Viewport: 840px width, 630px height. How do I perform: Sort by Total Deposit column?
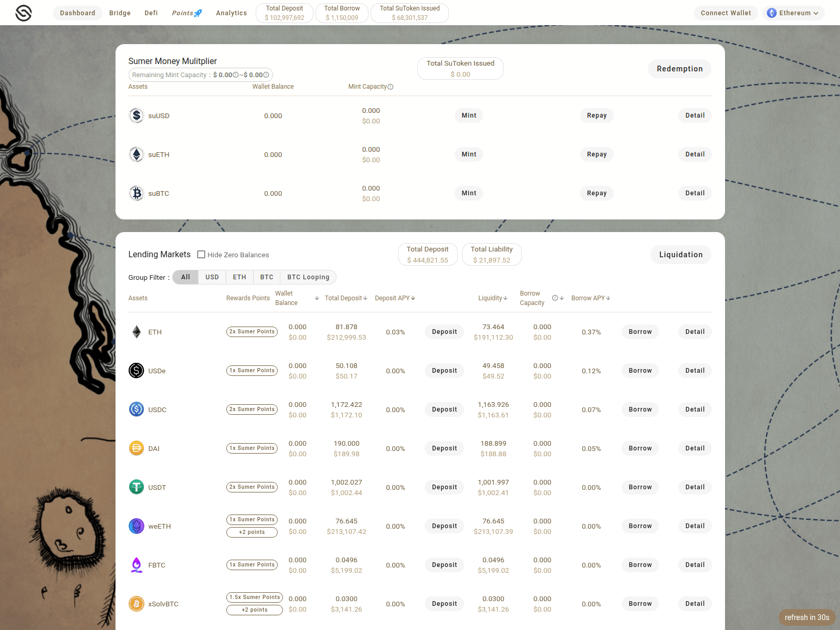[x=346, y=298]
